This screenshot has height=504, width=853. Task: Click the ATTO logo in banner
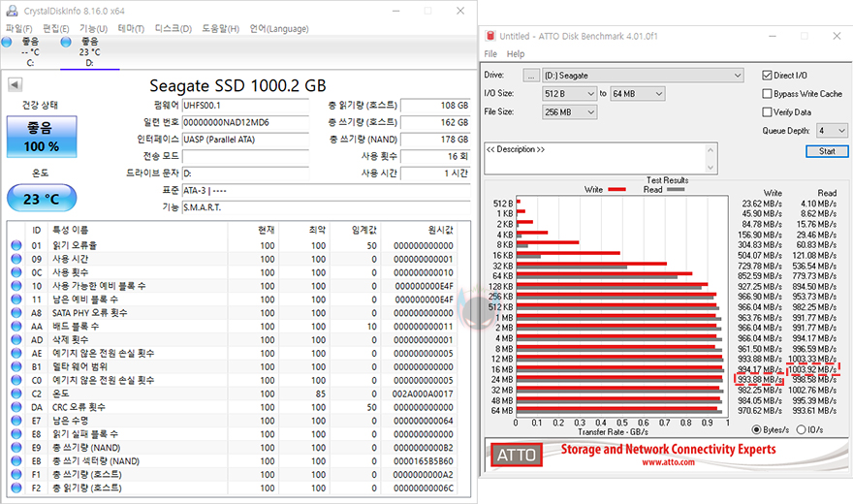click(x=517, y=455)
